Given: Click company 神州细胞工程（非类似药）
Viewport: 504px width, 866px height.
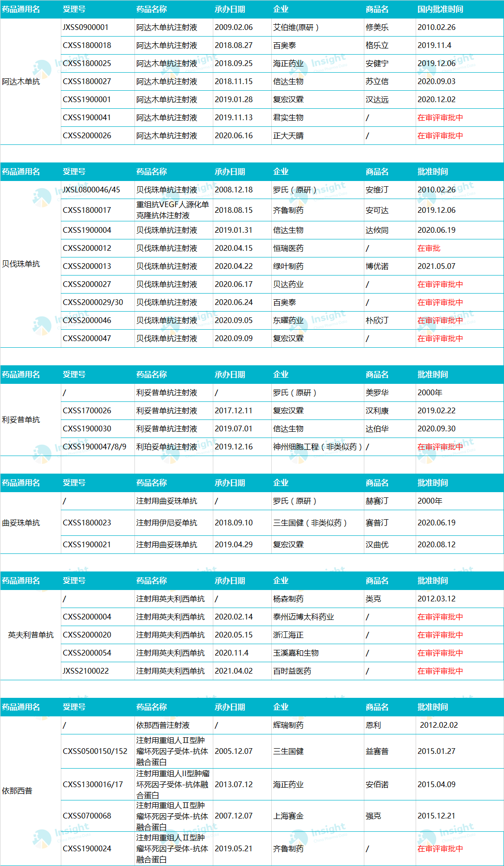Looking at the screenshot, I should pos(318,447).
